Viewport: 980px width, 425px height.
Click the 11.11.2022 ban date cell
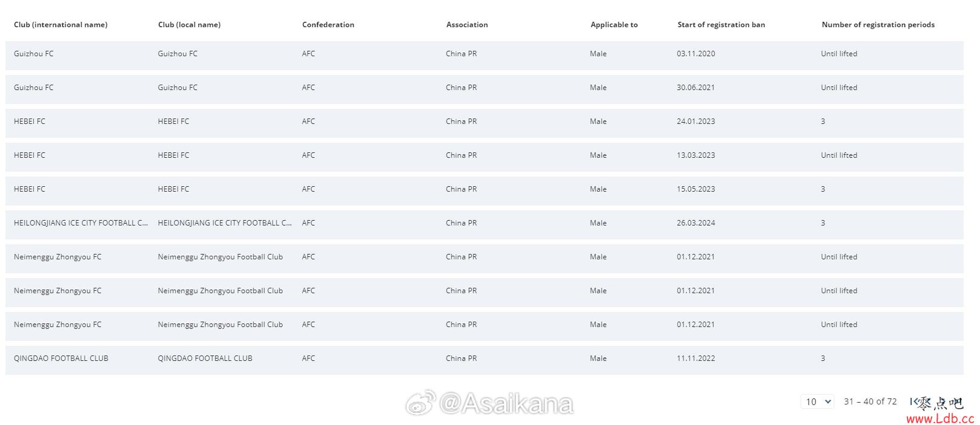click(695, 358)
